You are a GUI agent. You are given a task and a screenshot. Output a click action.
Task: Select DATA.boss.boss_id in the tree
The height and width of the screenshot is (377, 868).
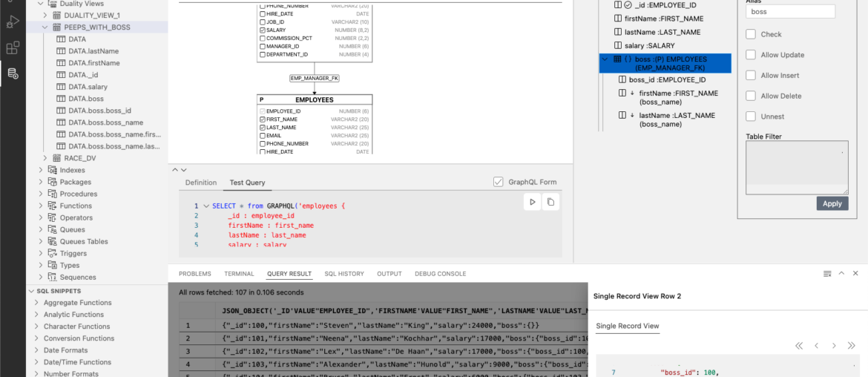point(99,111)
